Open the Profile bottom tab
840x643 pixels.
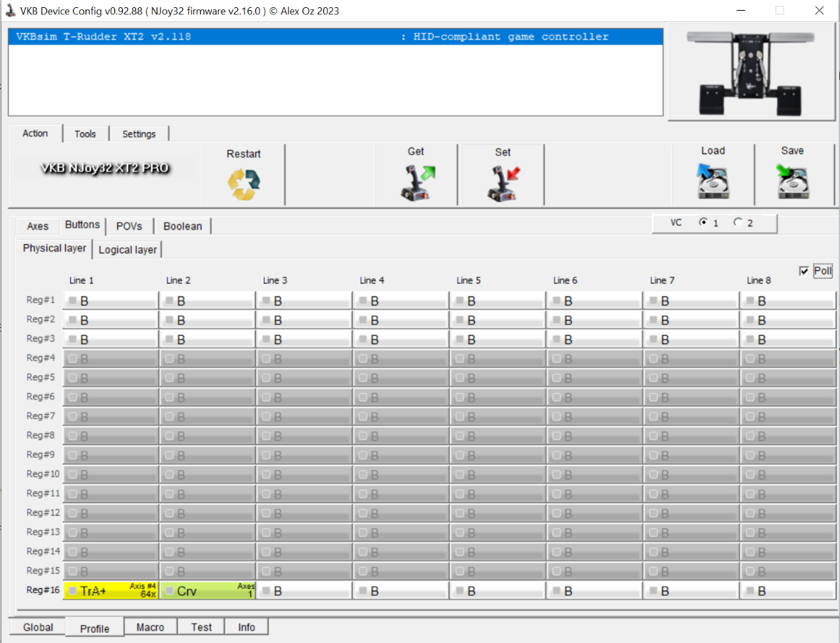click(x=95, y=629)
